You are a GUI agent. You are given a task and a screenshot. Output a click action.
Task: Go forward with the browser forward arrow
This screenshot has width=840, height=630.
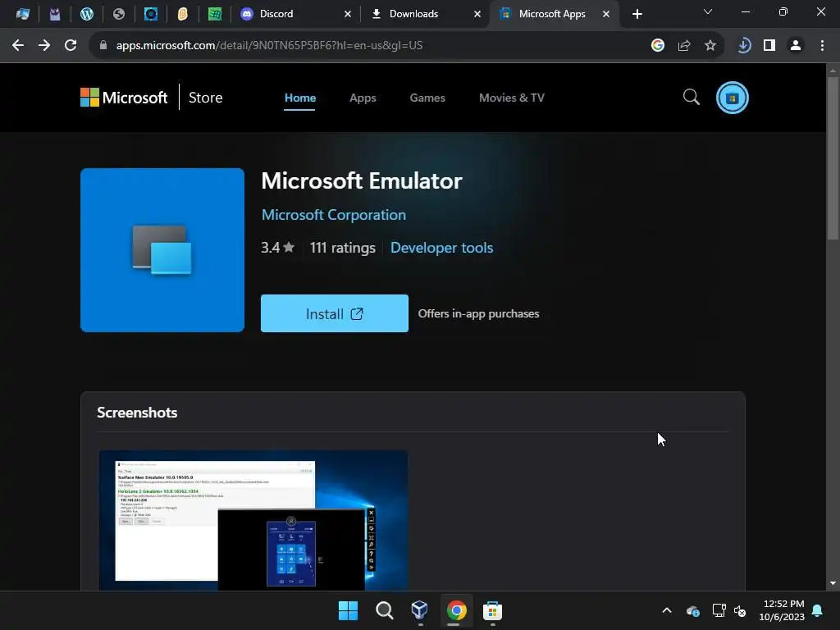click(x=44, y=46)
